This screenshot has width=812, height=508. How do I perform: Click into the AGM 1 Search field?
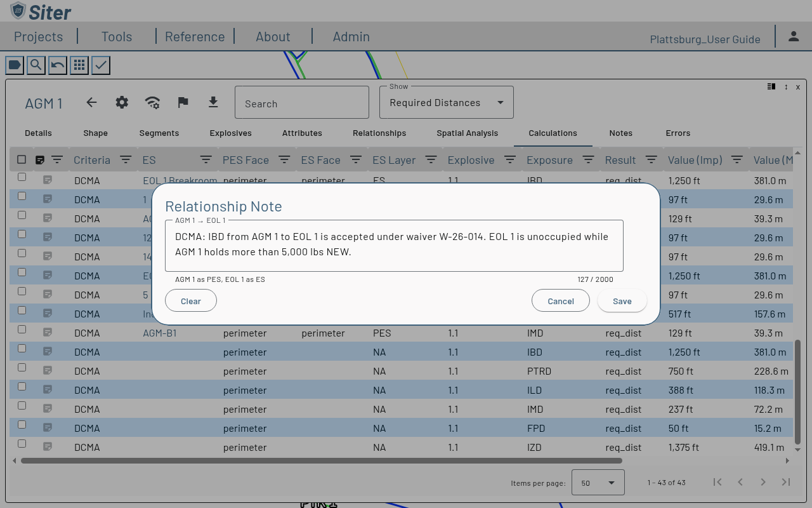pyautogui.click(x=302, y=102)
